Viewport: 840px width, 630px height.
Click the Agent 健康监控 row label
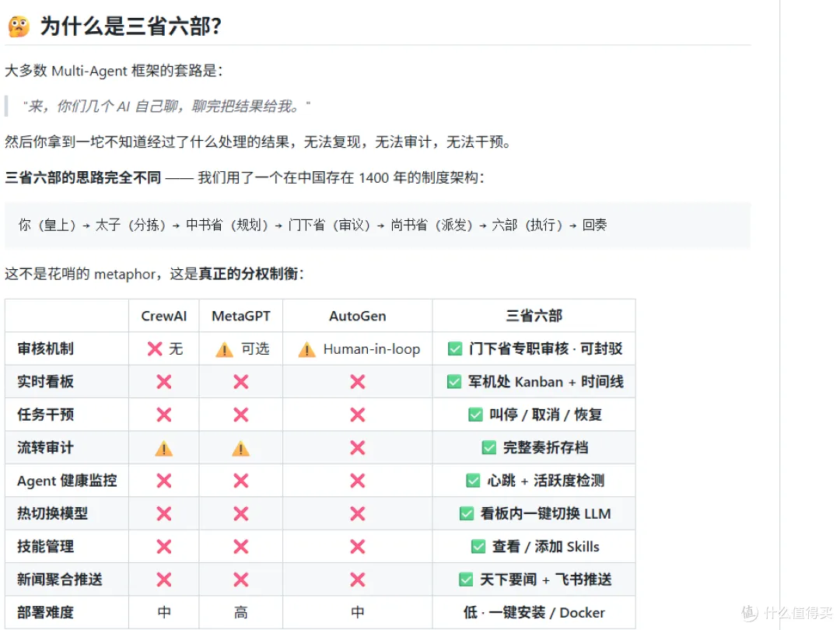[x=67, y=481]
